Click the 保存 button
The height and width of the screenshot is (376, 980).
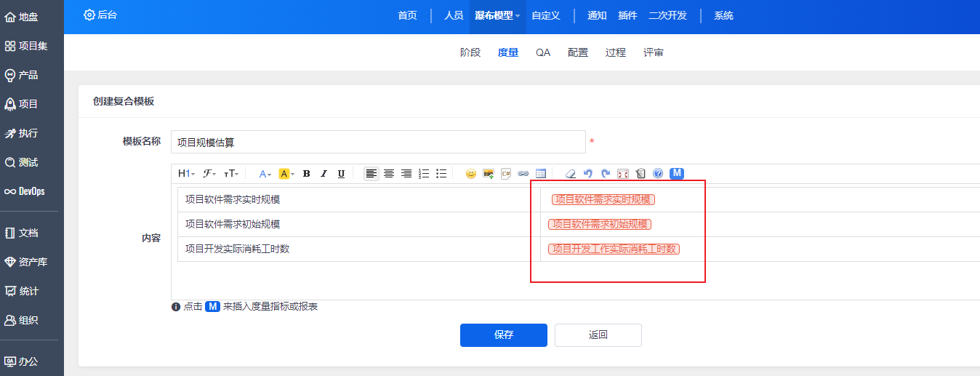point(504,335)
